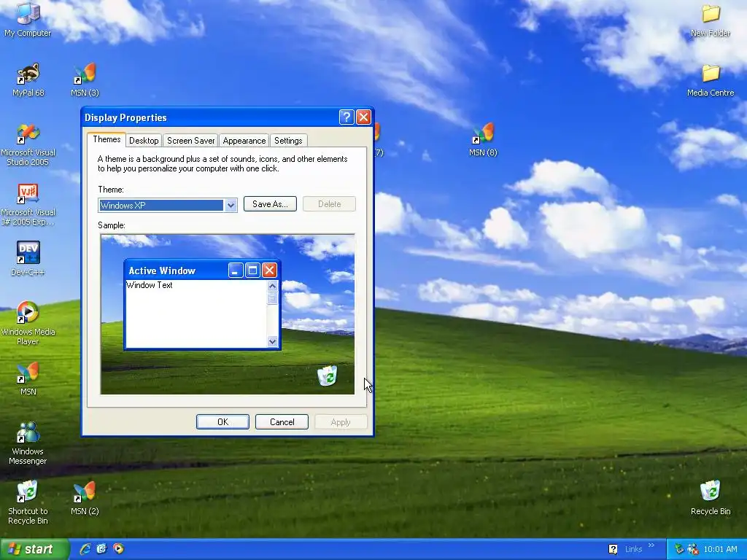Click the Windows Messenger tray icon
This screenshot has height=560, width=747.
click(x=693, y=549)
